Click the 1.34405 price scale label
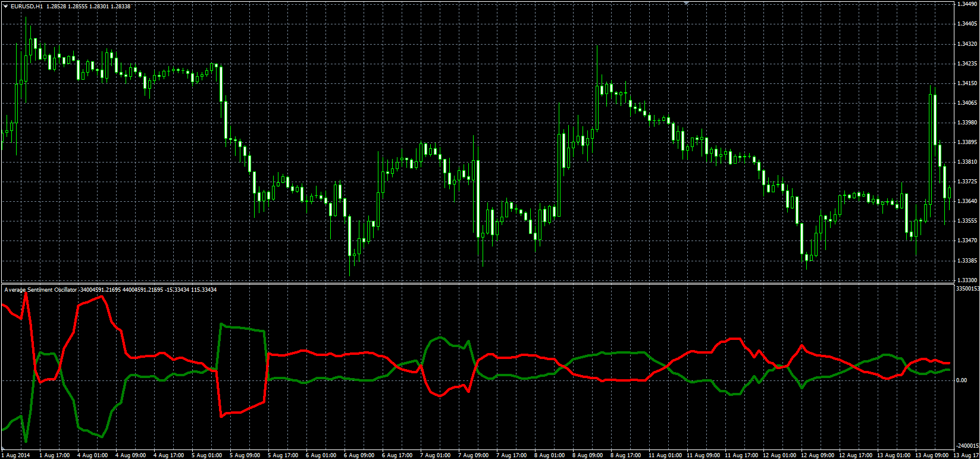This screenshot has width=980, height=459. [x=966, y=24]
